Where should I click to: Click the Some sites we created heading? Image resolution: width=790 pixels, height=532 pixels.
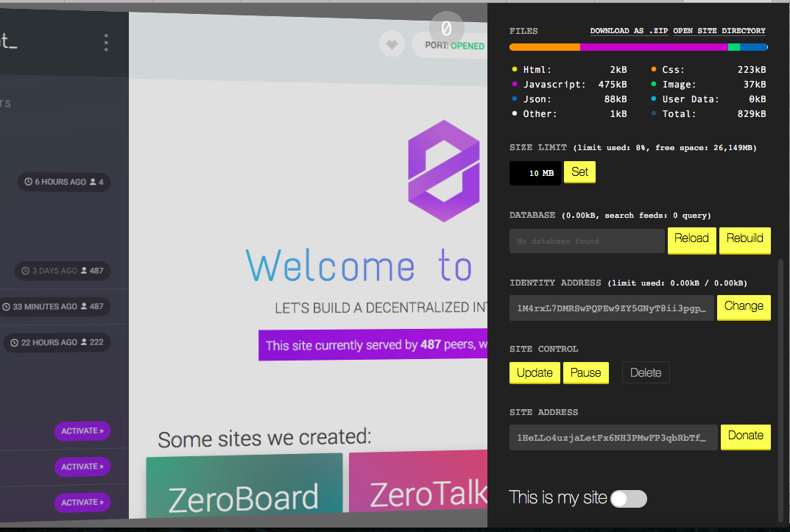tap(264, 438)
